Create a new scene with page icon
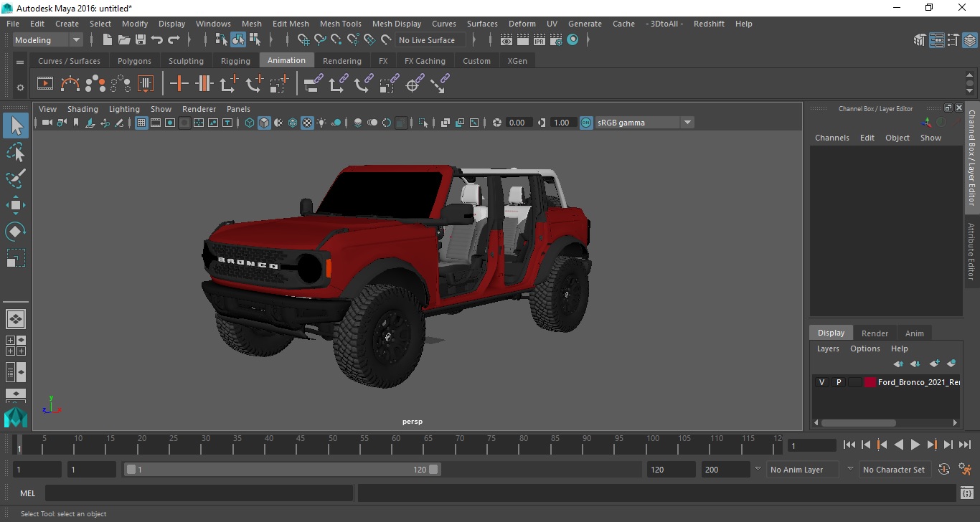Image resolution: width=980 pixels, height=522 pixels. pos(107,39)
